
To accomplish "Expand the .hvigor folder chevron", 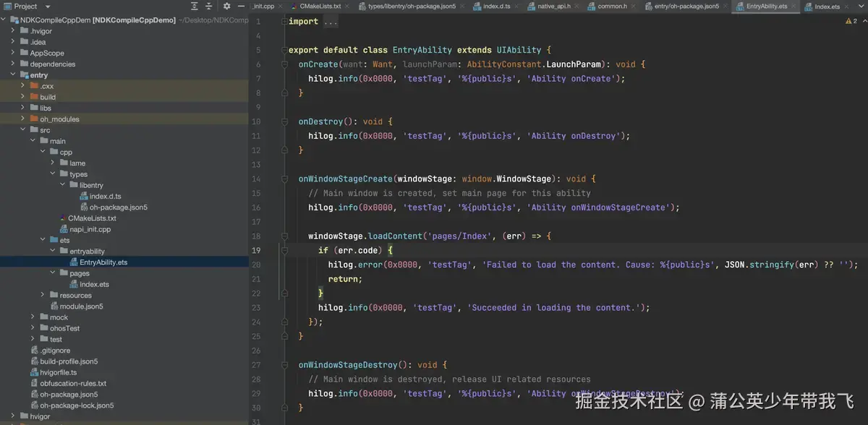I will tap(14, 31).
